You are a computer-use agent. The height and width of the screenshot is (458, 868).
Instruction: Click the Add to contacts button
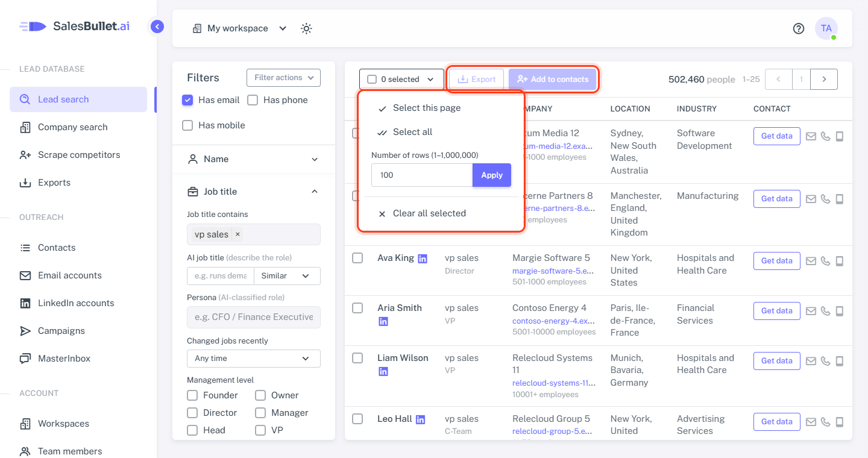pyautogui.click(x=553, y=79)
